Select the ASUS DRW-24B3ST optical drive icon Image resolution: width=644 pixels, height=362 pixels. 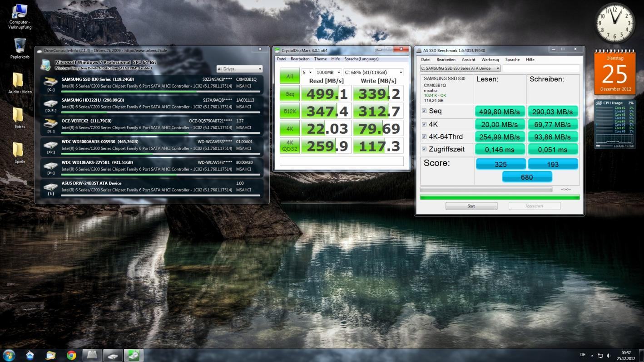point(50,187)
